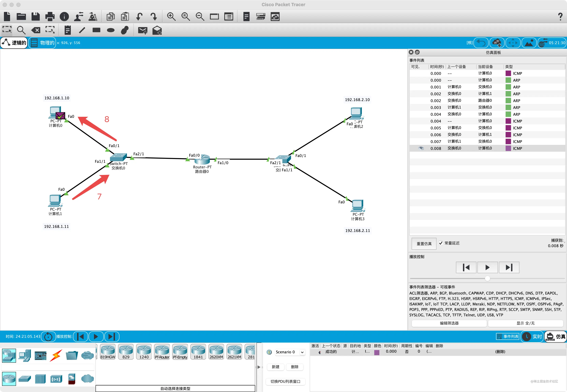This screenshot has width=567, height=392.
Task: Step forward in the simulation panel playback controls
Action: pos(509,267)
